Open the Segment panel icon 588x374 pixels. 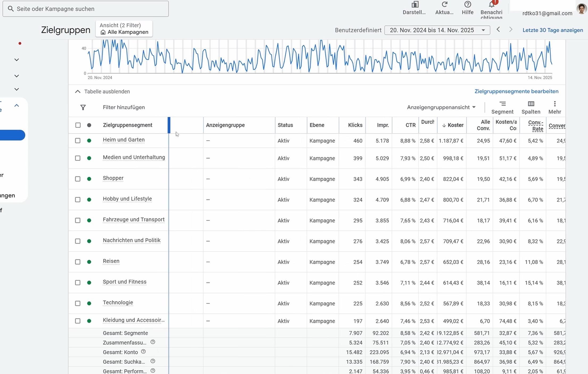pos(502,106)
